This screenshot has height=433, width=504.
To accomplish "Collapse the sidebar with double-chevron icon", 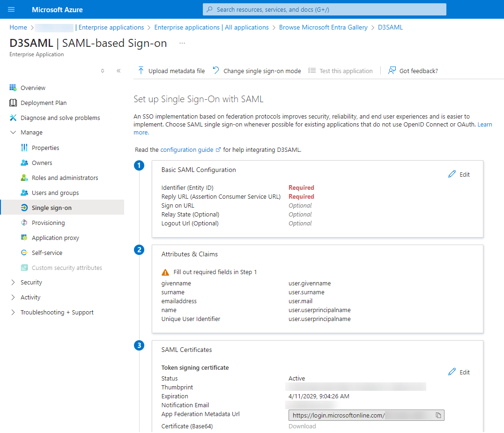I will 119,71.
